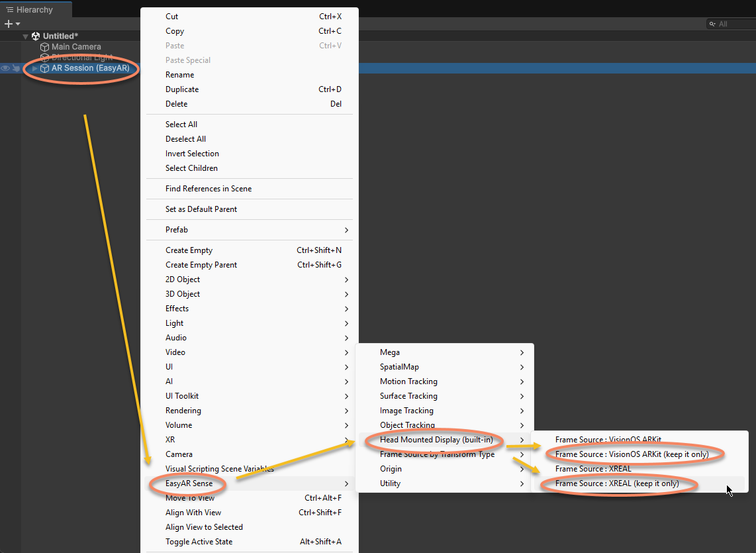Screen dimensions: 756x553
Task: Choose Create Empty from context menu
Action: [189, 250]
